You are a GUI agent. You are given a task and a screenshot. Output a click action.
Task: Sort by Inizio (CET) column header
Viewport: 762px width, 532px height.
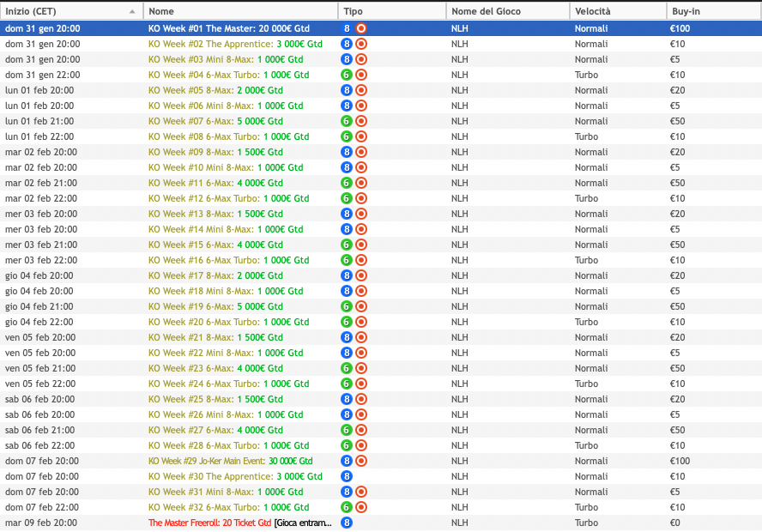click(x=71, y=11)
